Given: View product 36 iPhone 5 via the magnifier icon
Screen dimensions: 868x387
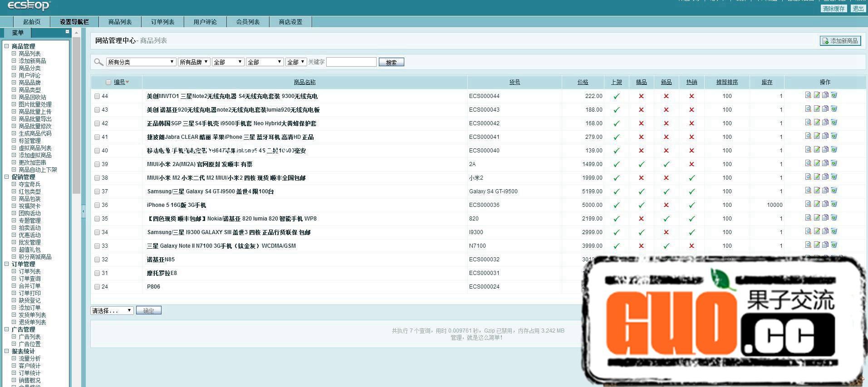Looking at the screenshot, I should (x=808, y=204).
